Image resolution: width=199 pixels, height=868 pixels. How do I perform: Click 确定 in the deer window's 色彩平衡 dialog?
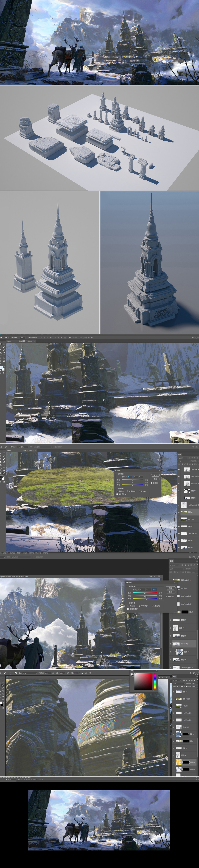[170, 588]
